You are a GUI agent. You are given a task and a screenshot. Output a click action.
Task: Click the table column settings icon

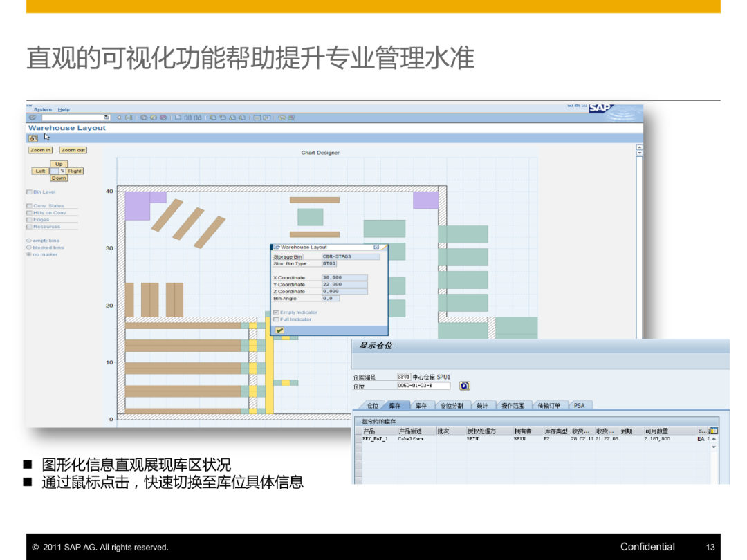(x=714, y=431)
